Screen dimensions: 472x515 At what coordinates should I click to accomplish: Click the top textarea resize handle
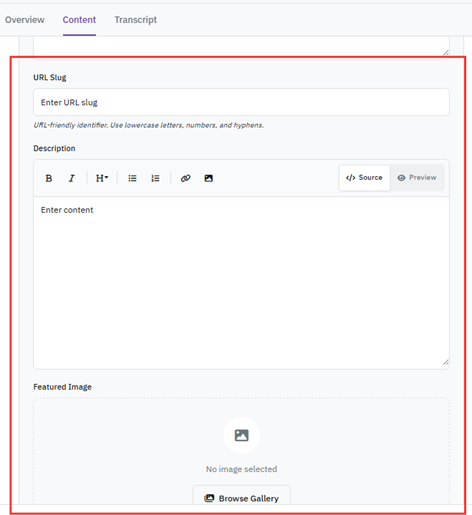(x=446, y=53)
